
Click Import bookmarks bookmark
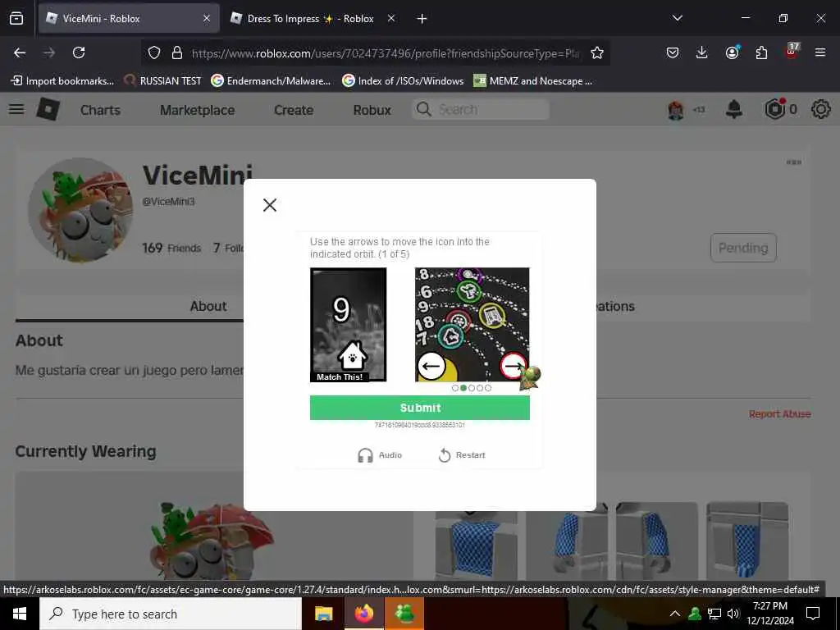click(62, 81)
